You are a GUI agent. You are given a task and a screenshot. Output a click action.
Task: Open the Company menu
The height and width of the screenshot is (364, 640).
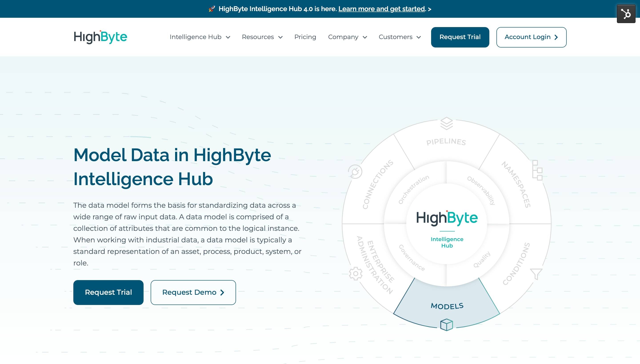click(347, 37)
